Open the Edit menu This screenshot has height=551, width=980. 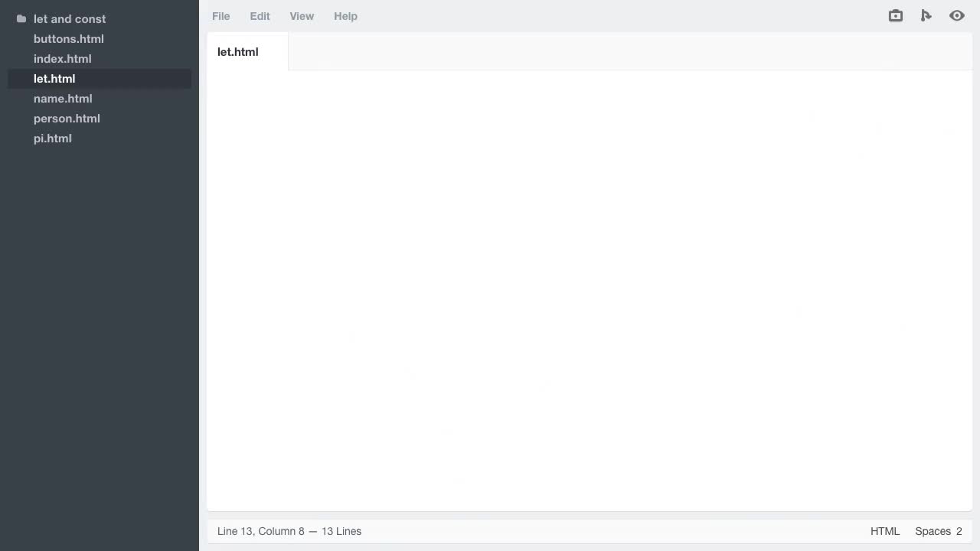pos(260,16)
